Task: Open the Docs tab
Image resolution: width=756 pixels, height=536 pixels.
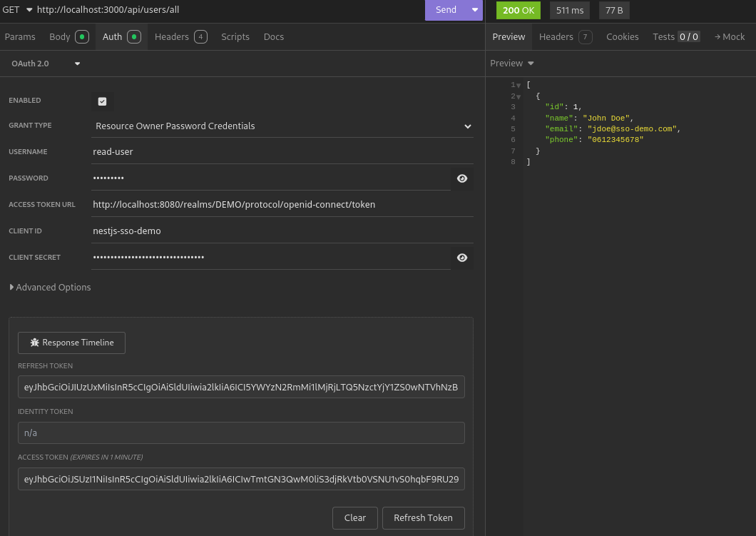Action: coord(274,36)
